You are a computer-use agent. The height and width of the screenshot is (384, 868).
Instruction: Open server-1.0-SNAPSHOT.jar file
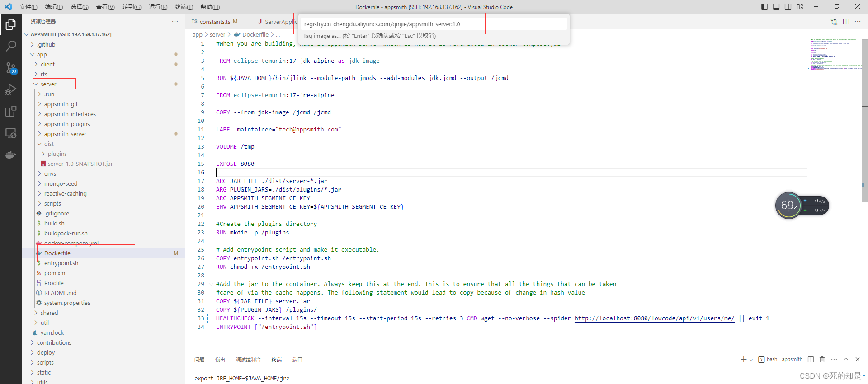coord(104,164)
